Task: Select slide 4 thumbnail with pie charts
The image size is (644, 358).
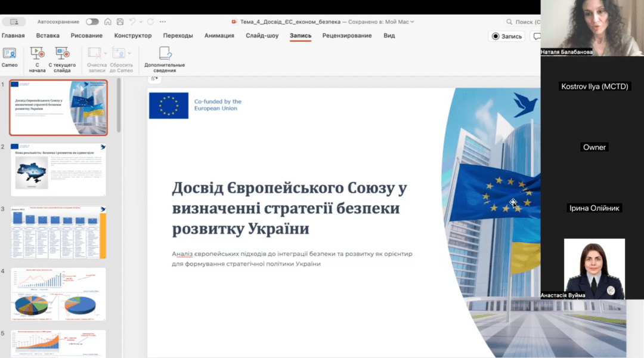Action: point(58,294)
